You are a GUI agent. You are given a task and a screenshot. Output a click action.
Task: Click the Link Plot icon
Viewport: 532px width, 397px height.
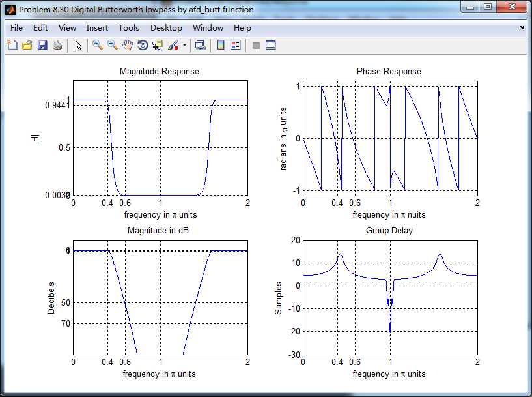[x=200, y=45]
